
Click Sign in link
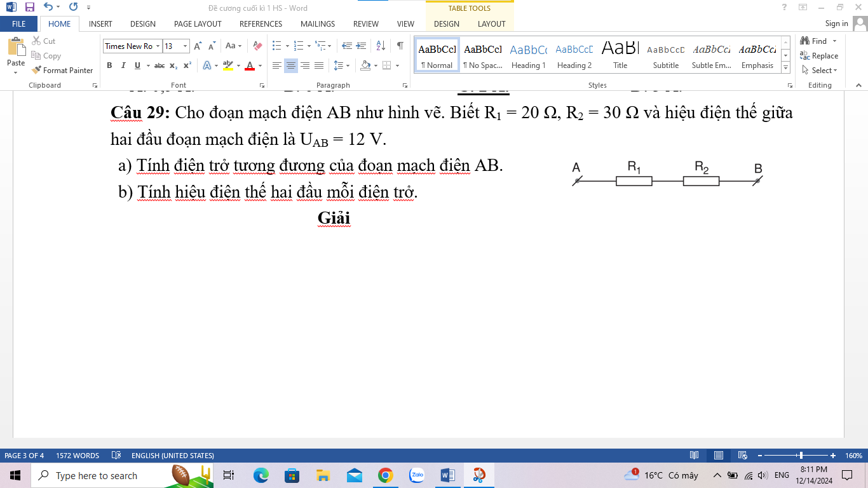836,24
